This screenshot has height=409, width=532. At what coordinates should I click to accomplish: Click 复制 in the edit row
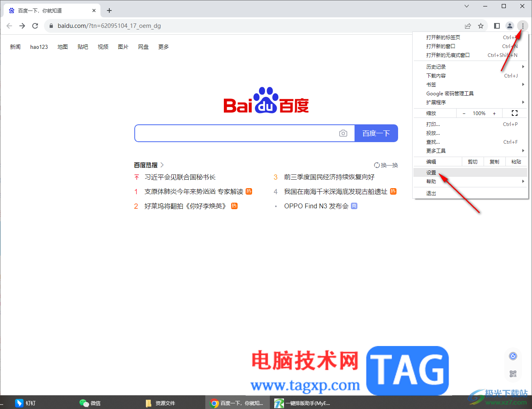494,162
